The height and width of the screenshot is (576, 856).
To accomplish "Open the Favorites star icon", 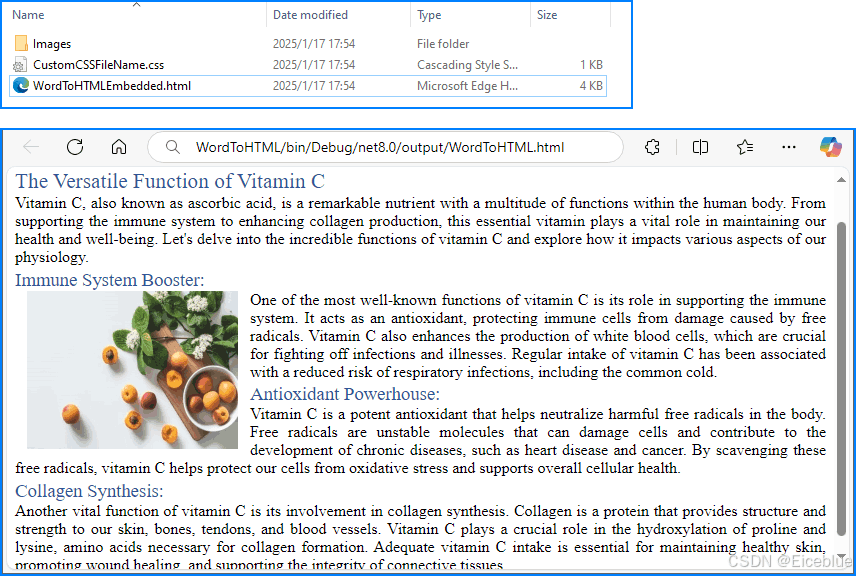I will pos(745,147).
